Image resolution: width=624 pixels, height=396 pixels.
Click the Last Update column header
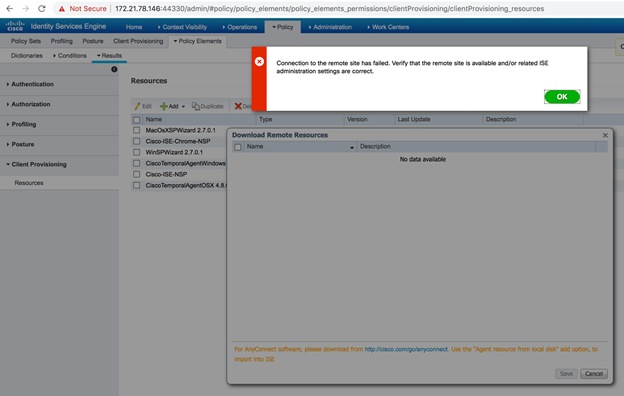pos(414,119)
